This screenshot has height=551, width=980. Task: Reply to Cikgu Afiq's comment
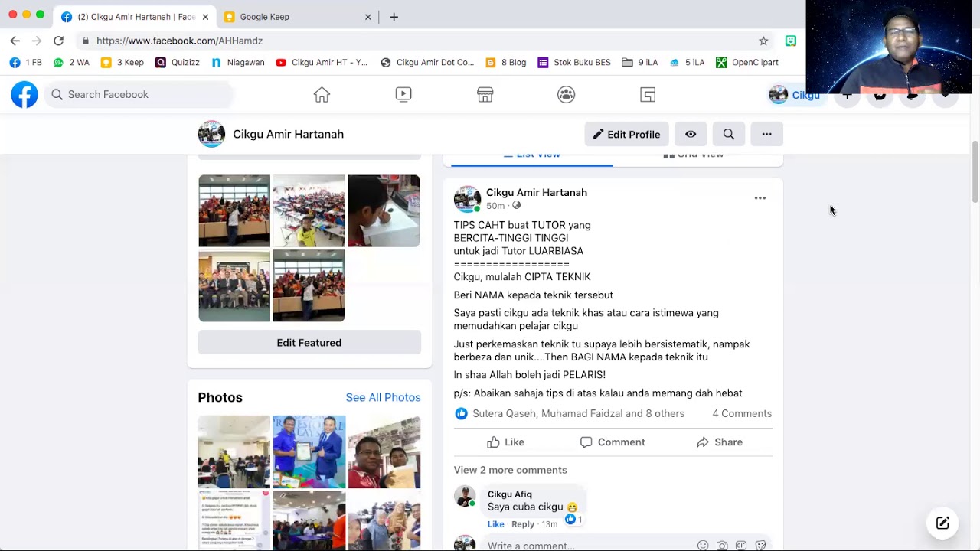click(x=523, y=524)
